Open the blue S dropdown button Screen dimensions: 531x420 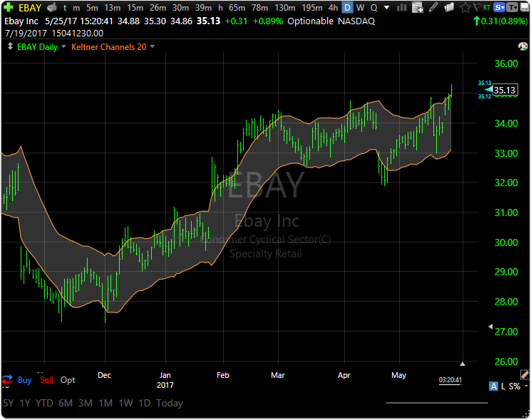tap(500, 7)
